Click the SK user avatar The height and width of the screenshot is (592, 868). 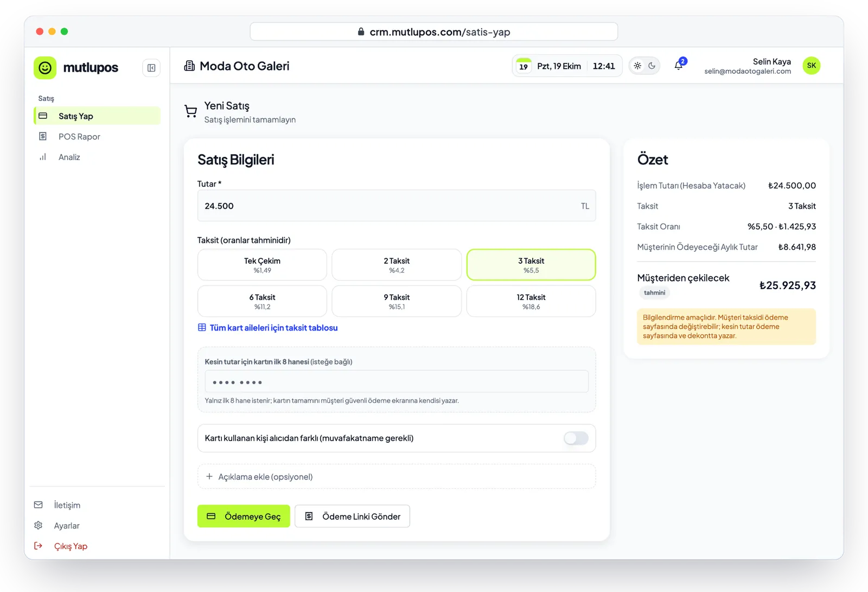click(x=812, y=66)
